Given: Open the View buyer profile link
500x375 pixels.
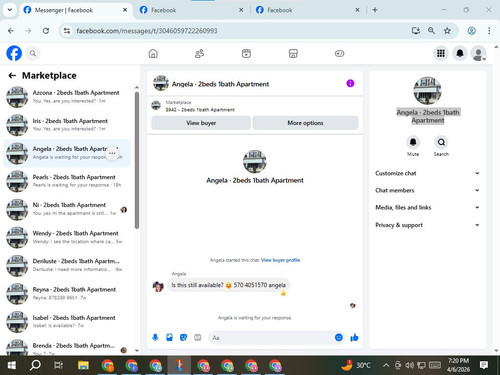Looking at the screenshot, I should click(280, 260).
